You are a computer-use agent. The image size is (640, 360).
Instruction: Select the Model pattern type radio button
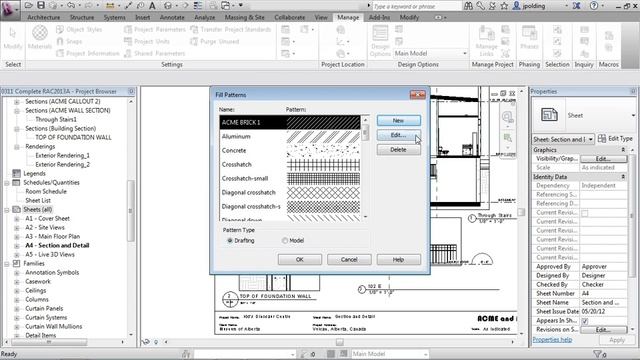[x=284, y=240]
